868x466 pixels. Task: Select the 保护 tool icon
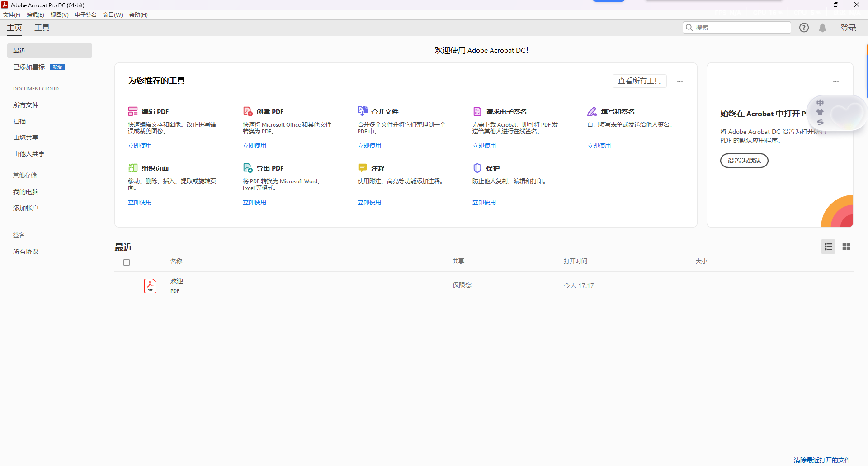(477, 168)
